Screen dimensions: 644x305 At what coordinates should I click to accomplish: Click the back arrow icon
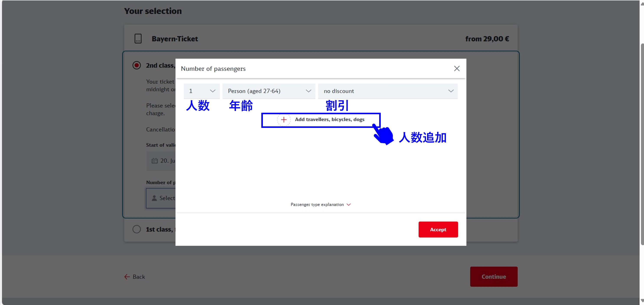point(127,277)
